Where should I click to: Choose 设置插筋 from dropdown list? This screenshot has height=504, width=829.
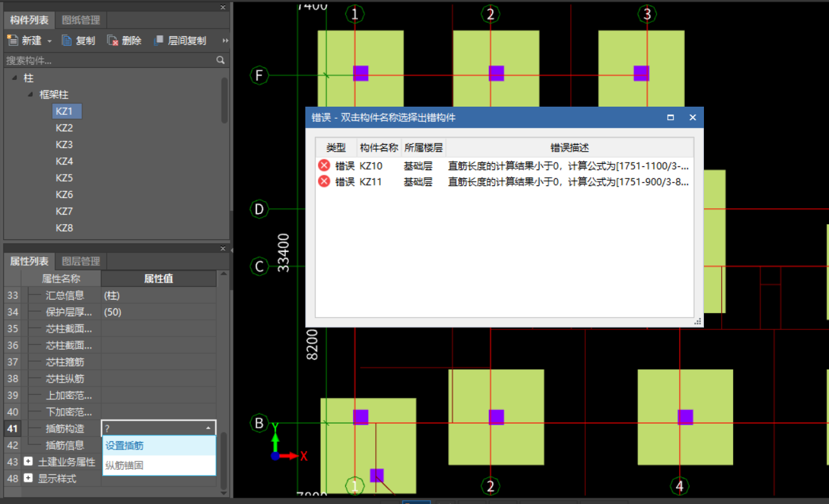[x=159, y=446]
